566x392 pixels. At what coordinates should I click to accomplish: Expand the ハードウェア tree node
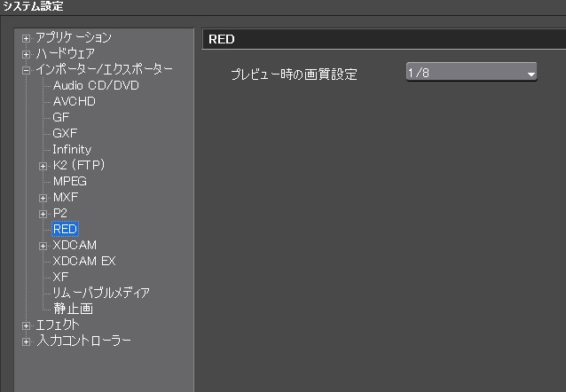[x=26, y=54]
